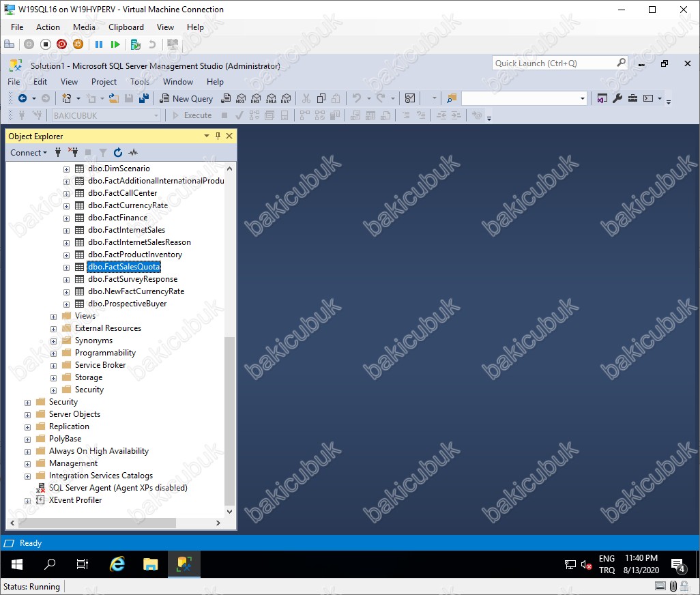The height and width of the screenshot is (595, 700).
Task: Click the Activity Monitor pulse icon in Object Explorer
Action: (133, 153)
